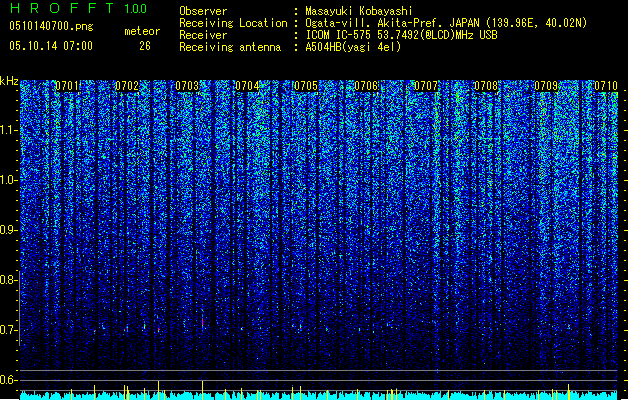Click the 0.6 kHz axis label
The image size is (629, 400).
[9, 380]
